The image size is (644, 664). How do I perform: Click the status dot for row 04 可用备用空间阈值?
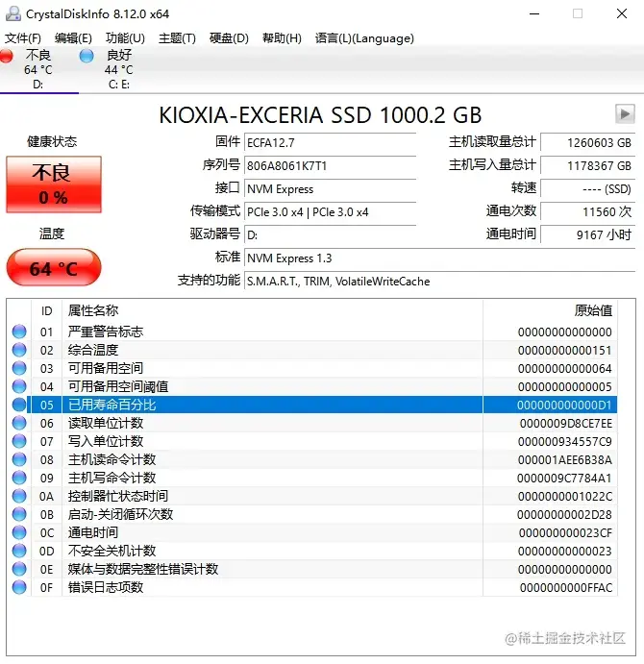19,386
